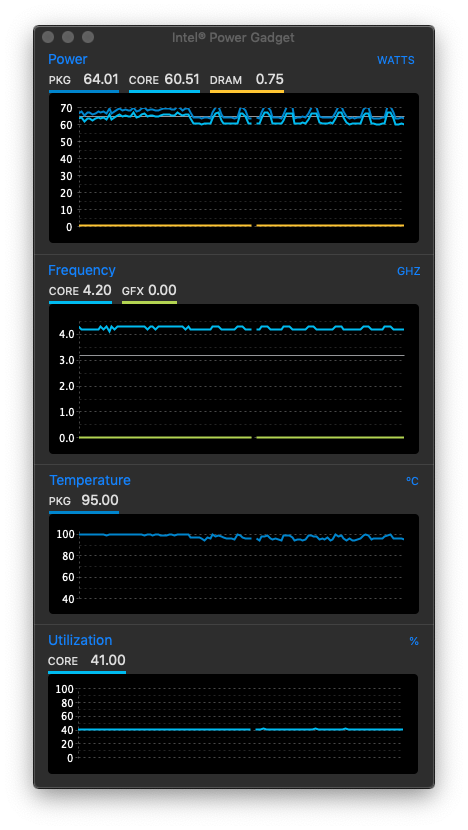This screenshot has width=468, height=830.
Task: Select the GFX 0.00 frequency reading
Action: point(149,291)
